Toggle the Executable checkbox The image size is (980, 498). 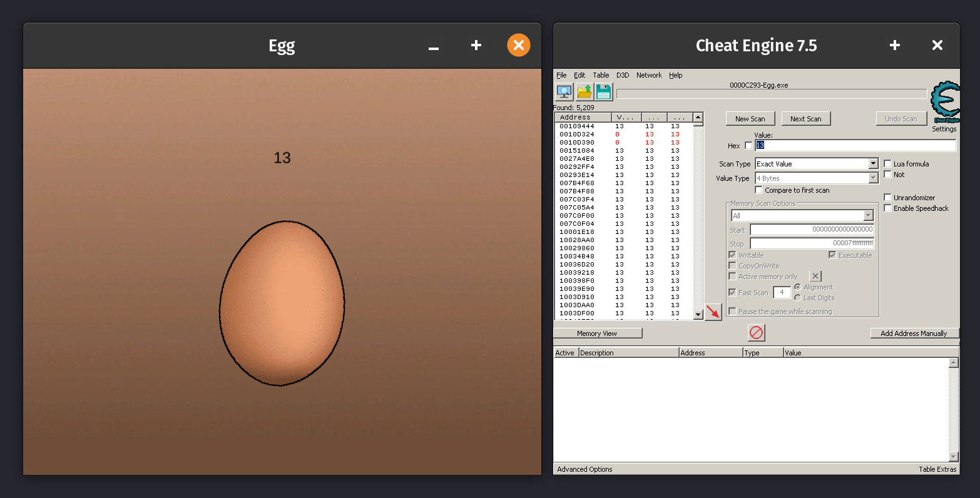832,255
